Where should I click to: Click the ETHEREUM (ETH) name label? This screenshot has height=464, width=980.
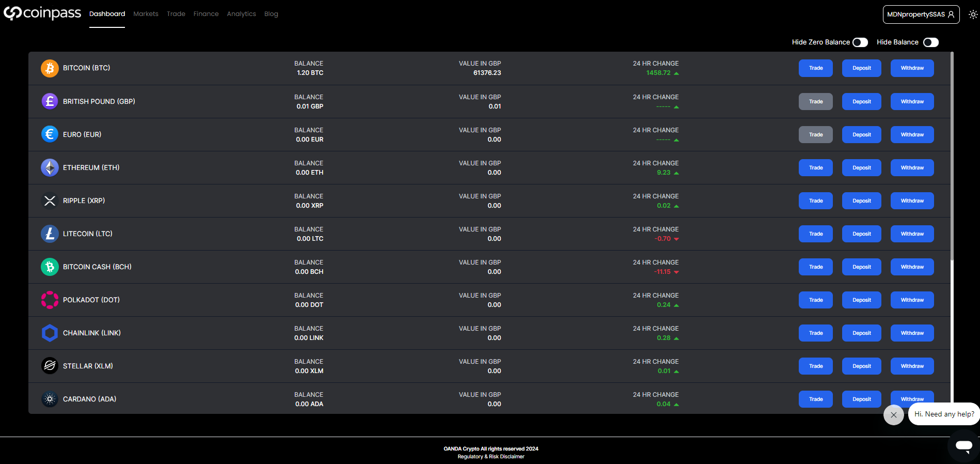[x=91, y=167]
